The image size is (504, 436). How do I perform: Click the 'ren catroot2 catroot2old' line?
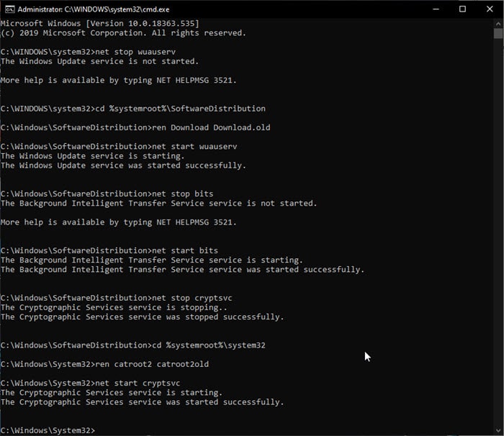point(104,364)
